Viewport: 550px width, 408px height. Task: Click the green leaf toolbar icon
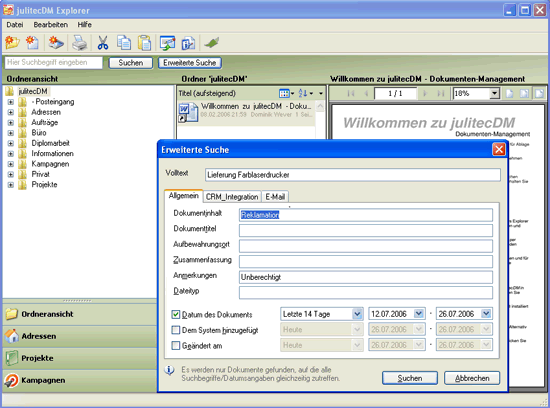pyautogui.click(x=212, y=43)
